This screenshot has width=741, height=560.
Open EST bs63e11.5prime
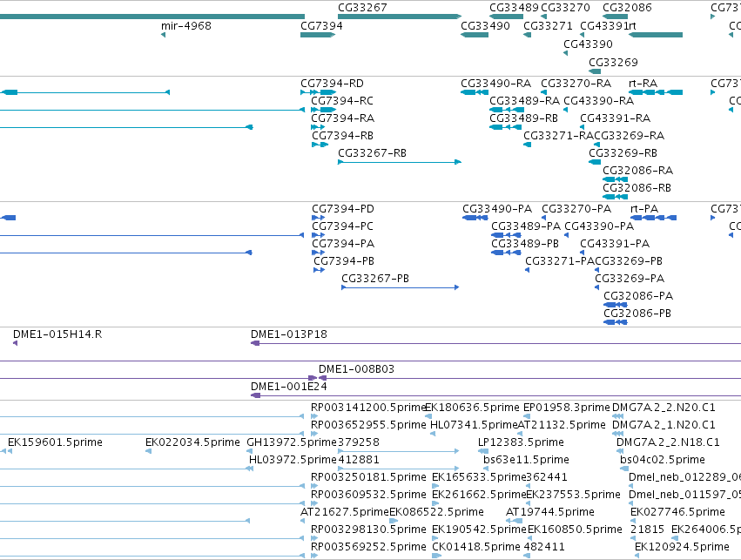click(x=526, y=461)
